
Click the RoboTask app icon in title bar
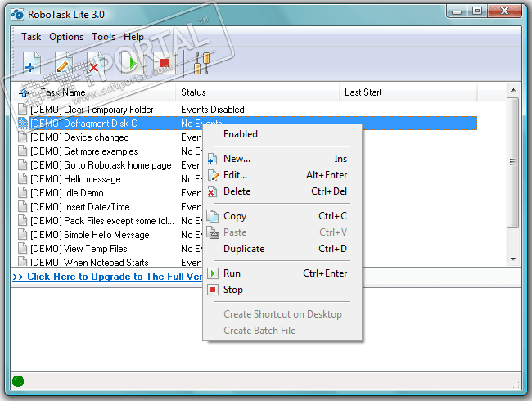tap(17, 14)
